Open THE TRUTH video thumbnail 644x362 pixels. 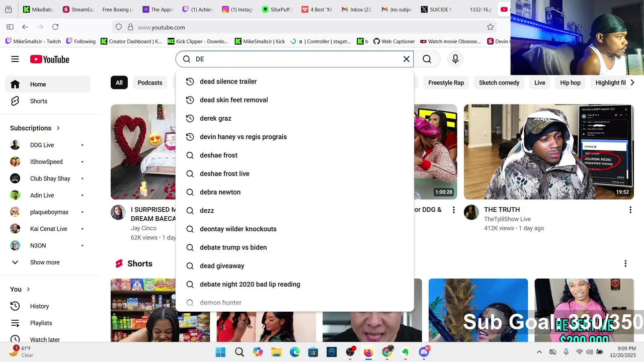click(549, 152)
